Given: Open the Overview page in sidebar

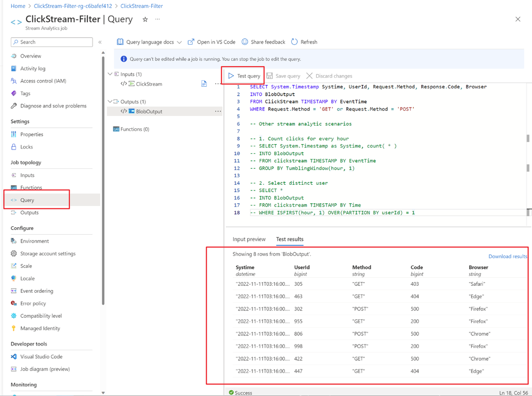Looking at the screenshot, I should 30,56.
